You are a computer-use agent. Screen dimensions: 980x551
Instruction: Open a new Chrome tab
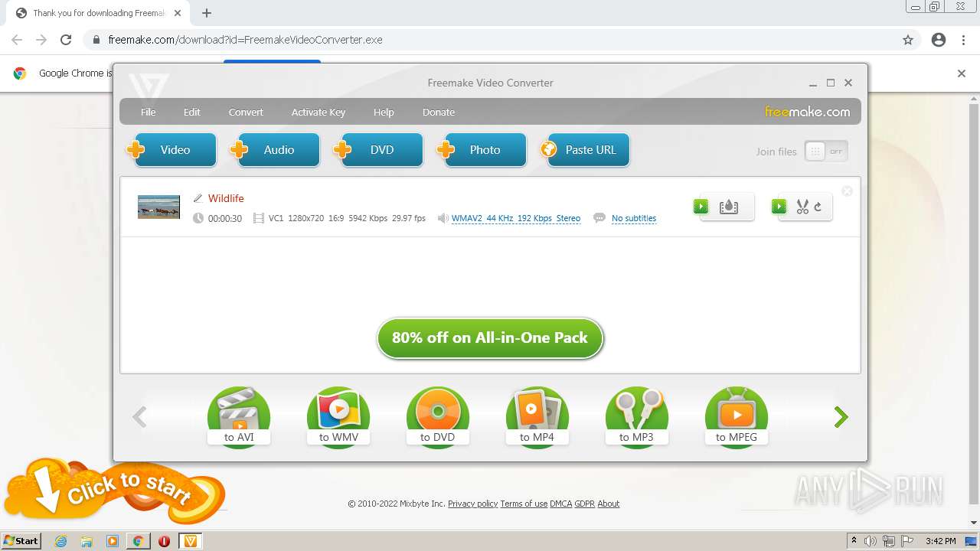[x=207, y=13]
